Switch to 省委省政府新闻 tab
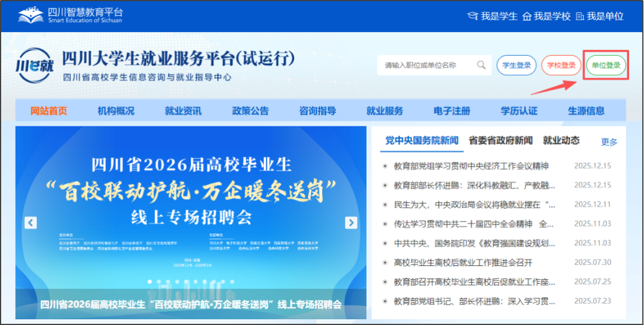The width and height of the screenshot is (644, 325). [500, 140]
